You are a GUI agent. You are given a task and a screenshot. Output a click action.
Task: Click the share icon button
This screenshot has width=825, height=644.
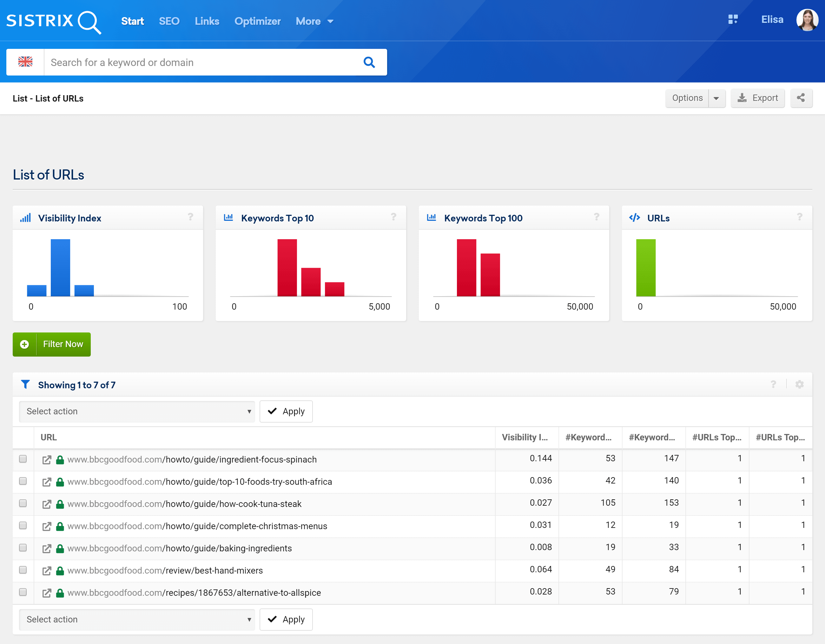pos(801,98)
